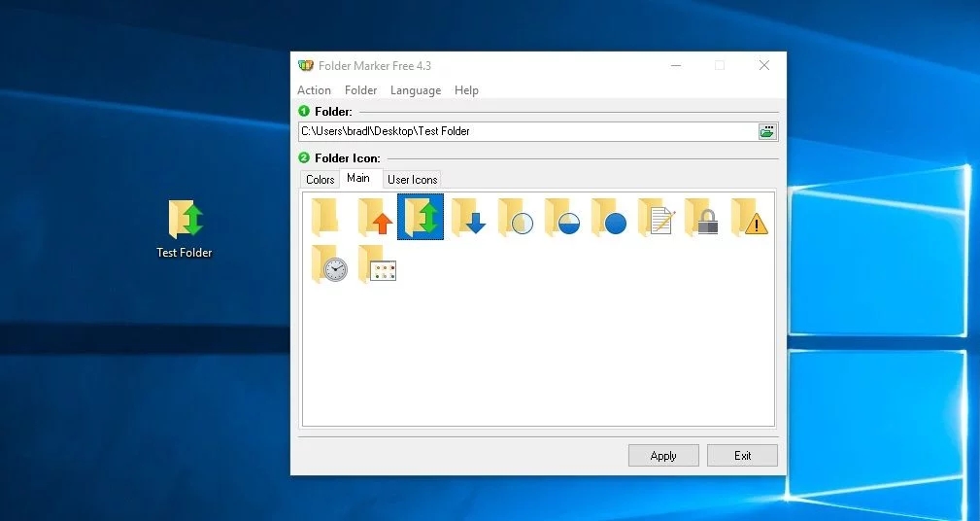
Task: Open the Action menu
Action: click(314, 90)
